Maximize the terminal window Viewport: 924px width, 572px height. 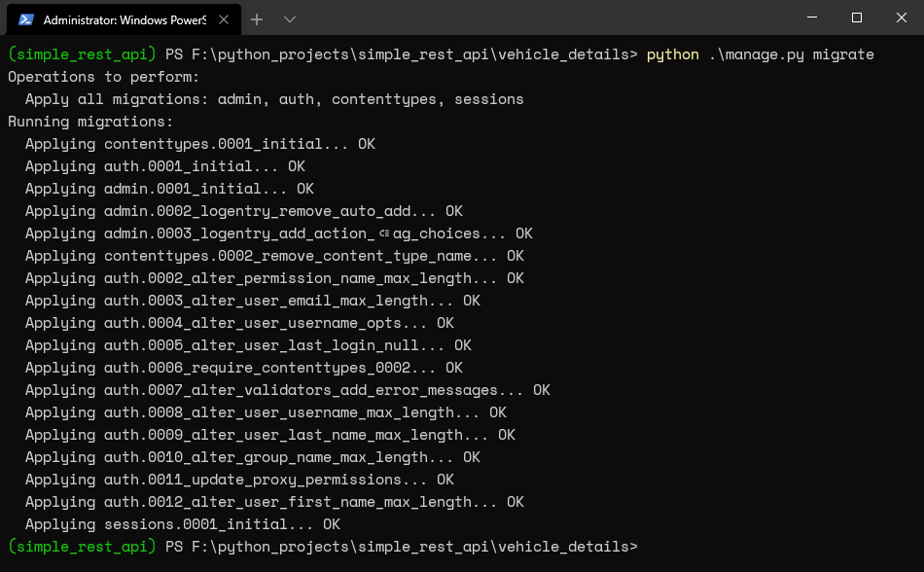(x=857, y=18)
